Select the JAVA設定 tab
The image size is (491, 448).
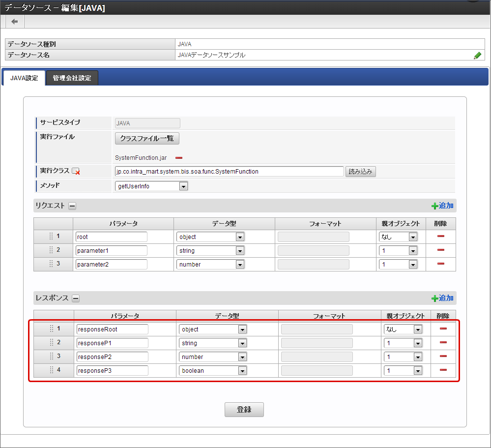click(x=24, y=78)
